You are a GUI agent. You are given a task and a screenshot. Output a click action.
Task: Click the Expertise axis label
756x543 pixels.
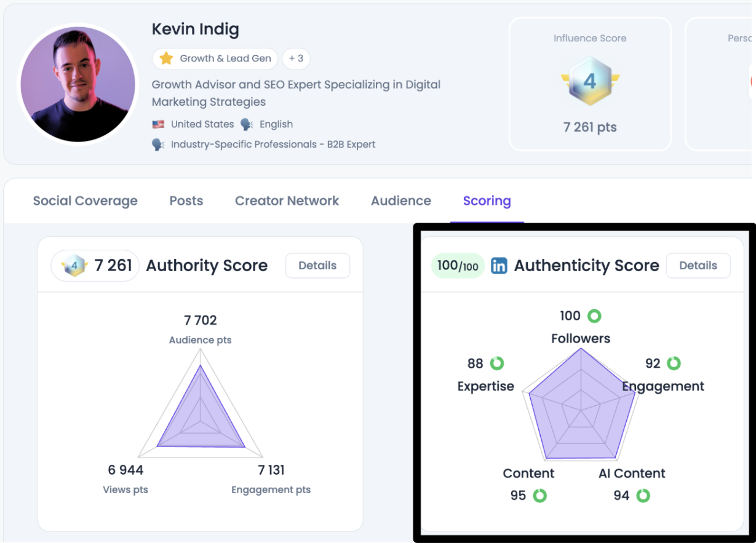click(486, 386)
